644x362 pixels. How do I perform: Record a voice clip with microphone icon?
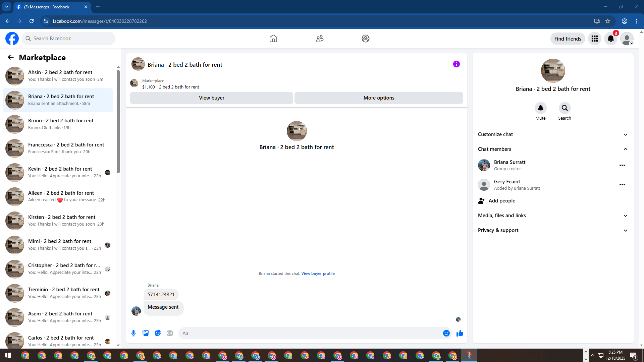click(x=133, y=333)
